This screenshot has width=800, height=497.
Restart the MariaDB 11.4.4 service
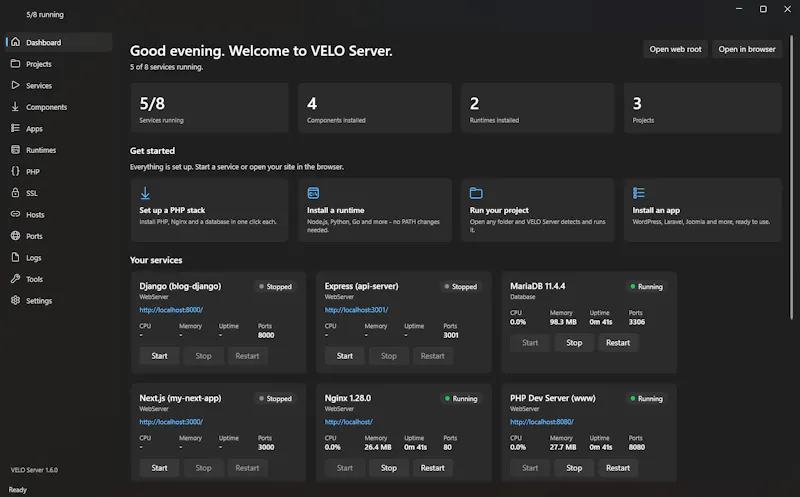tap(618, 342)
